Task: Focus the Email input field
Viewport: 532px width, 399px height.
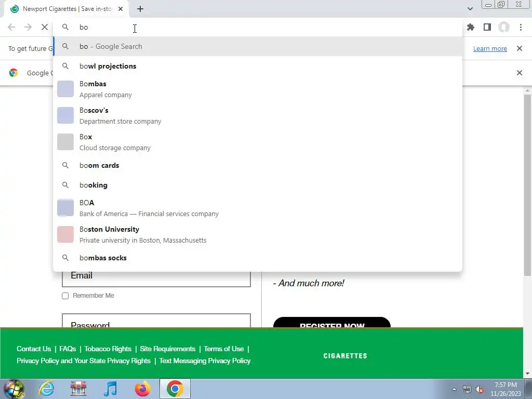Action: [156, 279]
